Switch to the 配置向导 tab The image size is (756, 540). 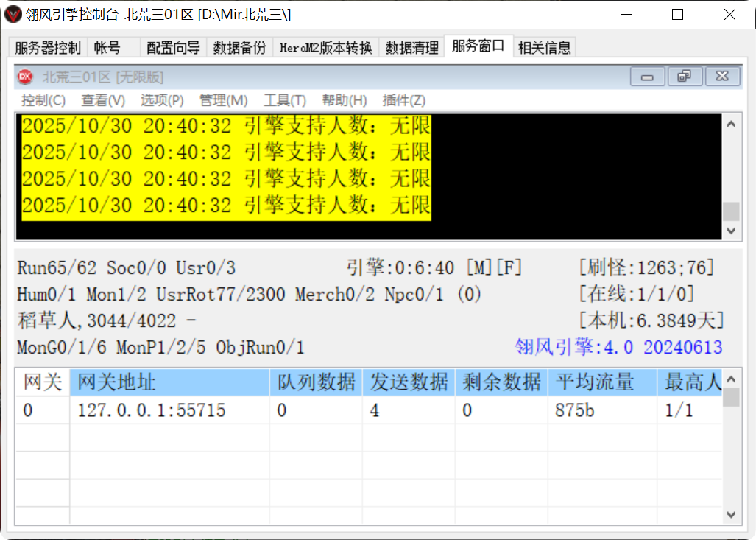[x=173, y=46]
